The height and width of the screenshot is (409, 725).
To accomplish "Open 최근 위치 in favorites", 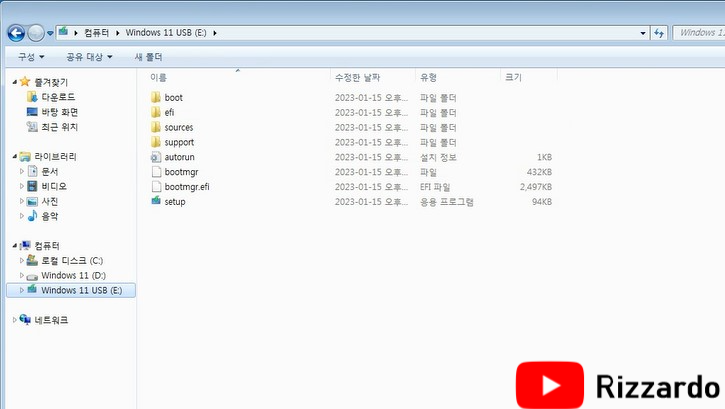I will (x=60, y=127).
